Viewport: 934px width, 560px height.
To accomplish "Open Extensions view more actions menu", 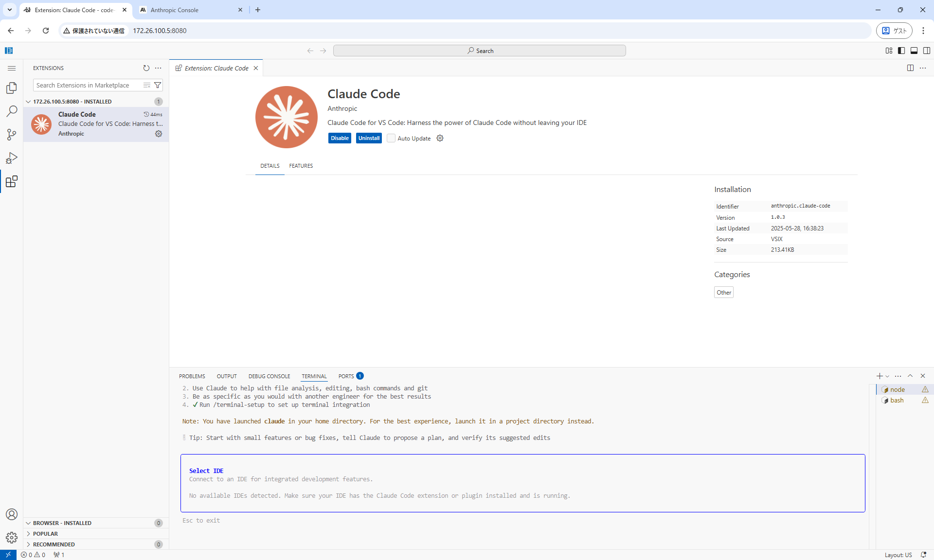I will tap(158, 68).
